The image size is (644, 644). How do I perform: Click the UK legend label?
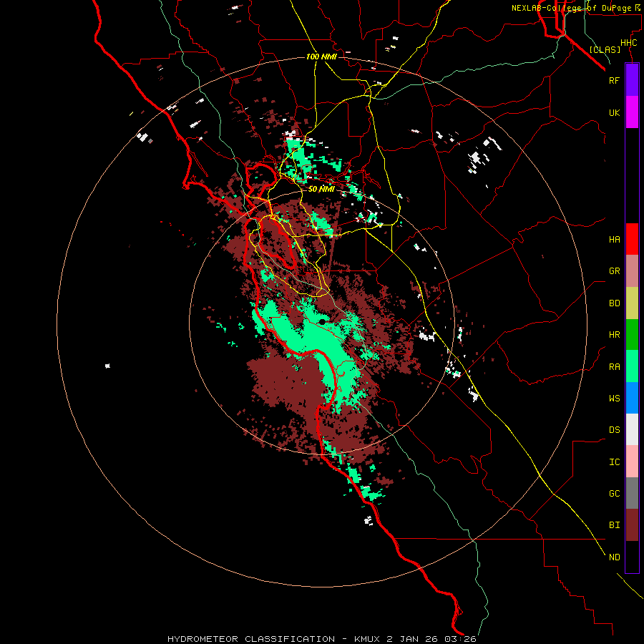pos(614,113)
